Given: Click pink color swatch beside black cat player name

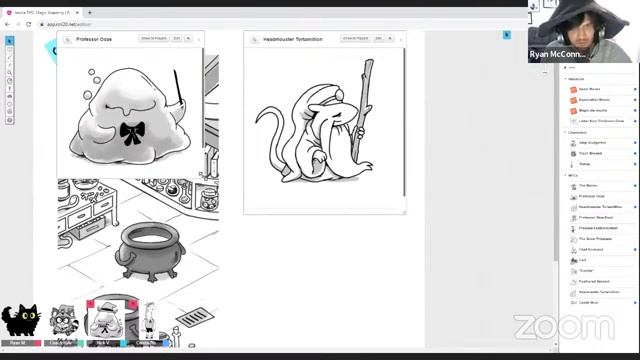Looking at the screenshot, I should [38, 343].
